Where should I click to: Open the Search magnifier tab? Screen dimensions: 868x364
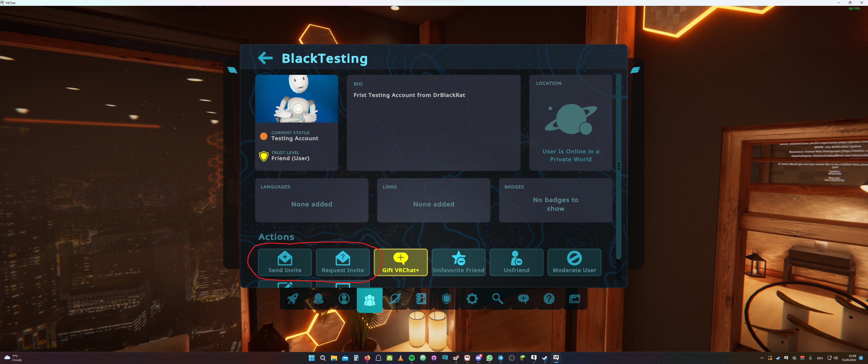click(x=497, y=299)
